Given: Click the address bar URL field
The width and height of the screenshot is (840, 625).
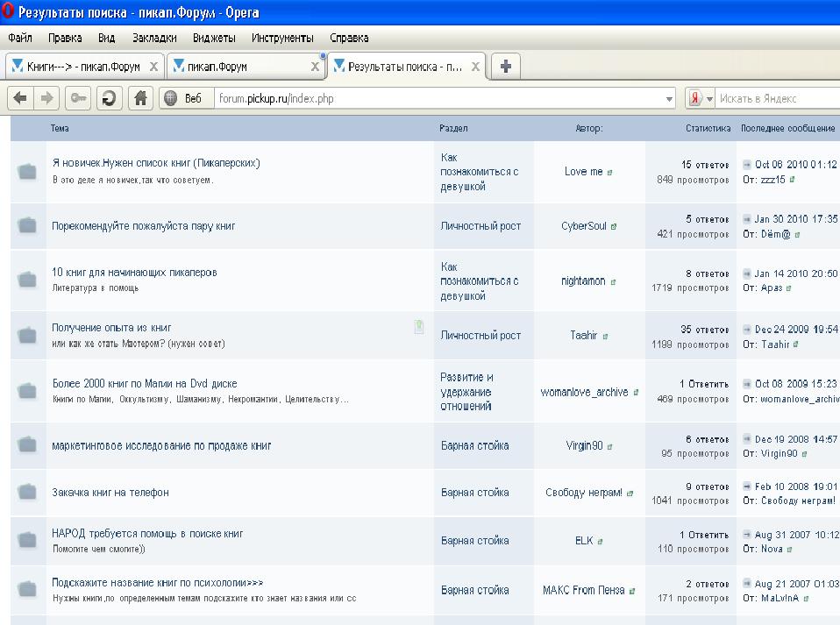Looking at the screenshot, I should (438, 99).
